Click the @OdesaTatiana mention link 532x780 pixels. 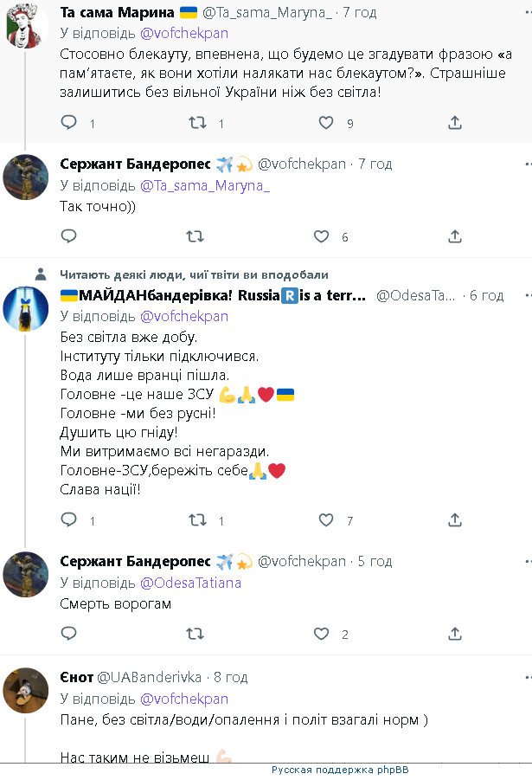[x=190, y=583]
